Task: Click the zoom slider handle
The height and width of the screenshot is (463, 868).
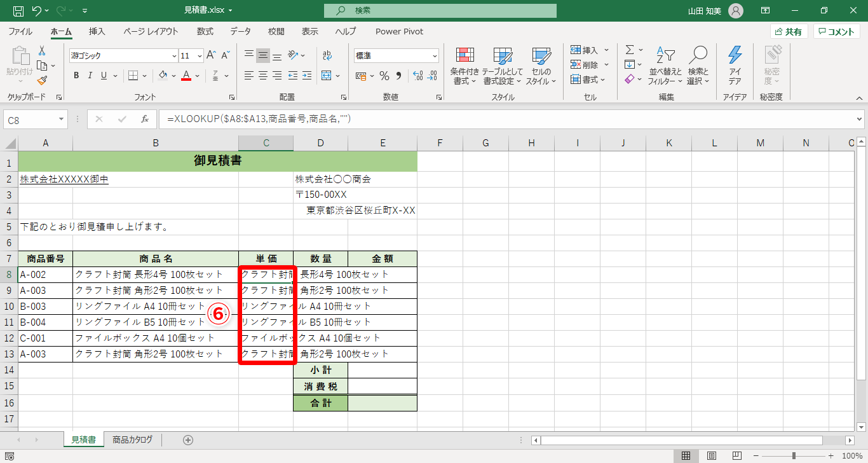Action: (x=794, y=455)
